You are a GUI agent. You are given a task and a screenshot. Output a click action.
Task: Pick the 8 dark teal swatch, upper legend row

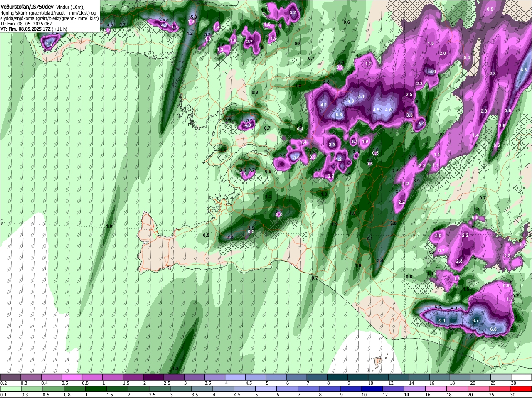point(337,377)
